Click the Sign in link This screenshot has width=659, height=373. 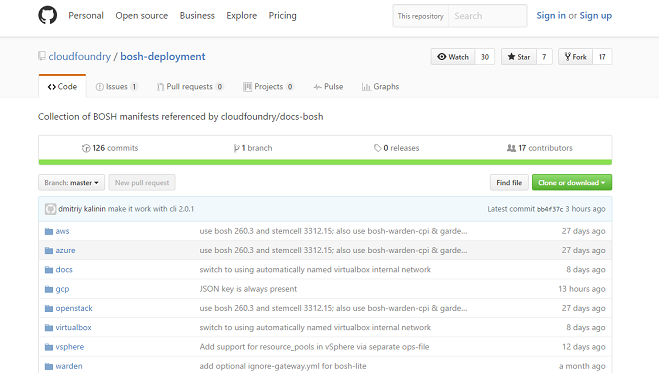click(551, 16)
